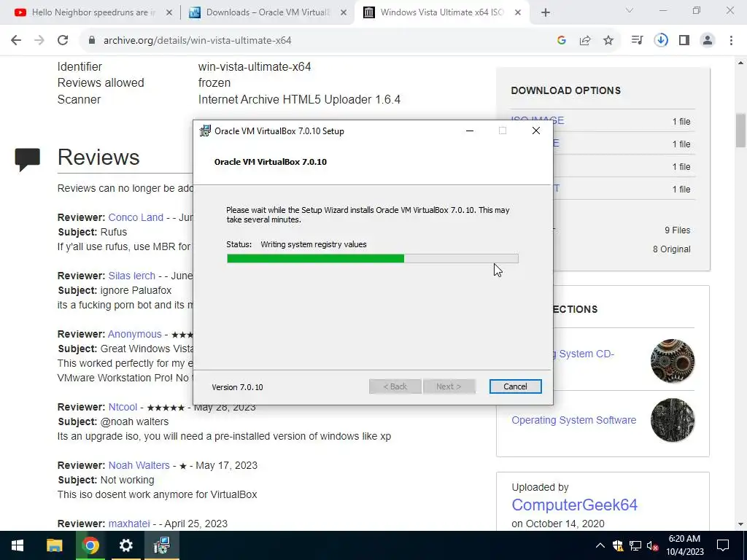747x560 pixels.
Task: Show hidden system tray icons
Action: (x=600, y=545)
